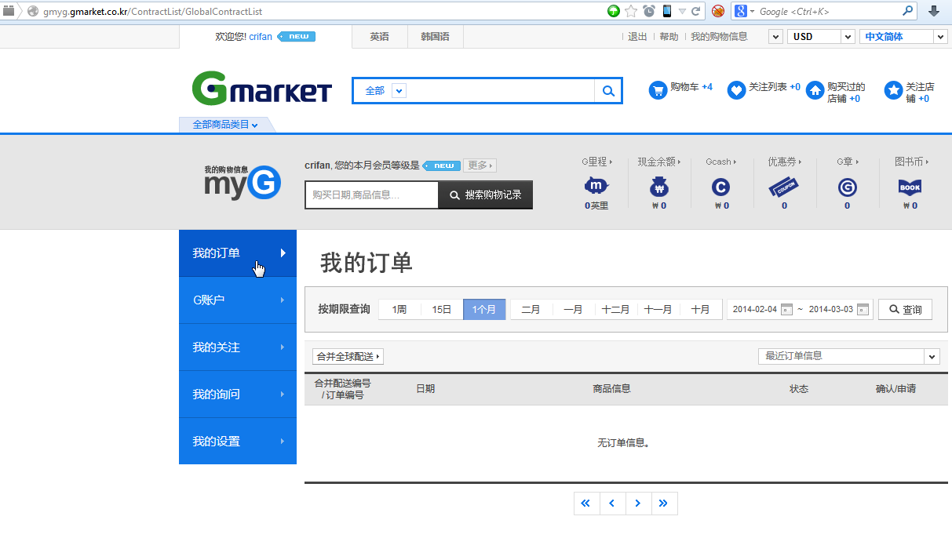Viewport: 952px width, 560px height.
Task: Open G账户 in the sidebar
Action: point(238,300)
